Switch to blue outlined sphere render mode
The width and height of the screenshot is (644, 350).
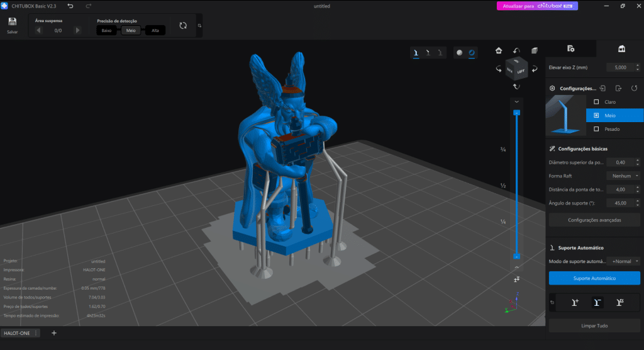point(472,53)
